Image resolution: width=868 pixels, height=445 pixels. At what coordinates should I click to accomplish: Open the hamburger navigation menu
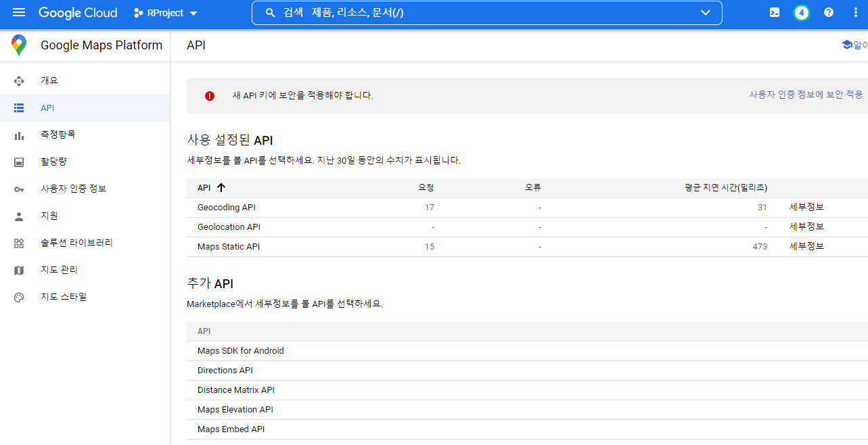(x=19, y=13)
